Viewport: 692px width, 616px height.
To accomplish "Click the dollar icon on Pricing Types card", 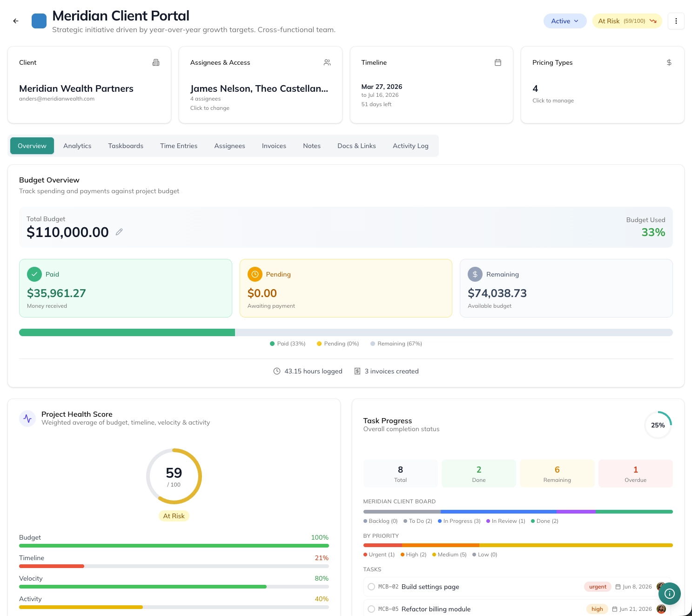I will [x=669, y=62].
